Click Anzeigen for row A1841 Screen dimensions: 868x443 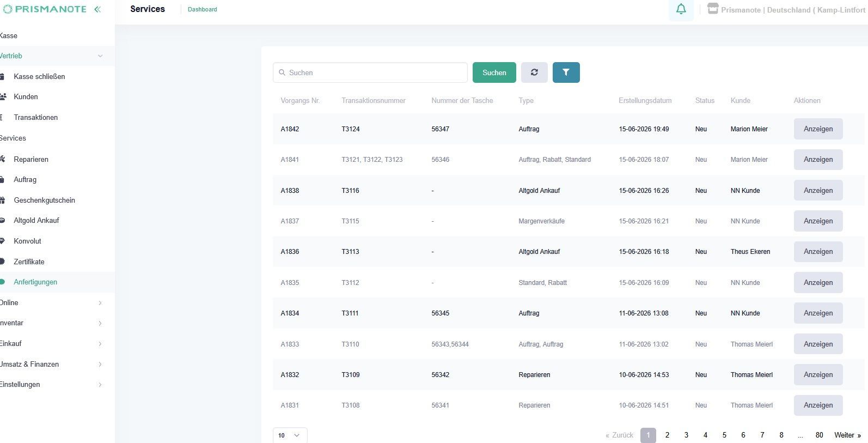pyautogui.click(x=818, y=160)
